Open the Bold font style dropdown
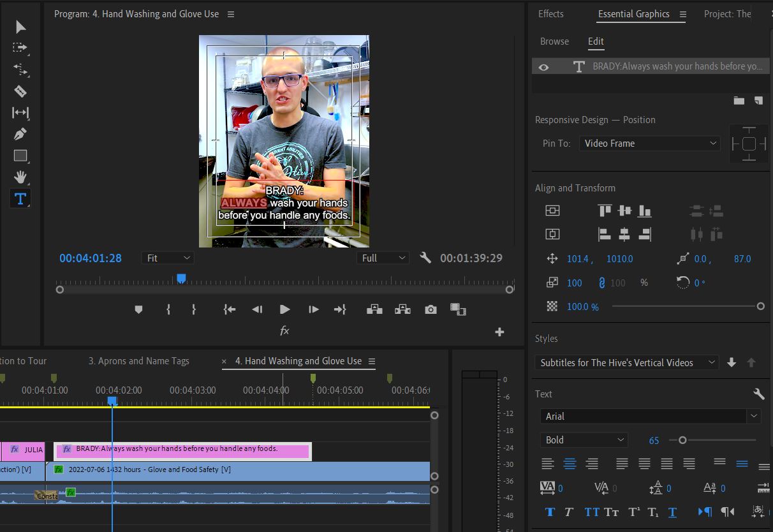The height and width of the screenshot is (532, 773). (x=584, y=440)
